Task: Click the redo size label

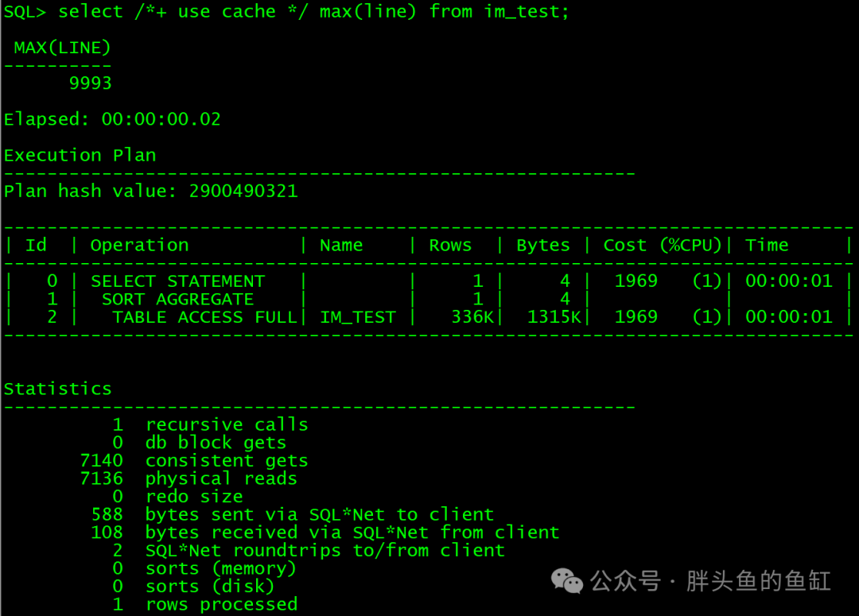Action: click(x=194, y=497)
